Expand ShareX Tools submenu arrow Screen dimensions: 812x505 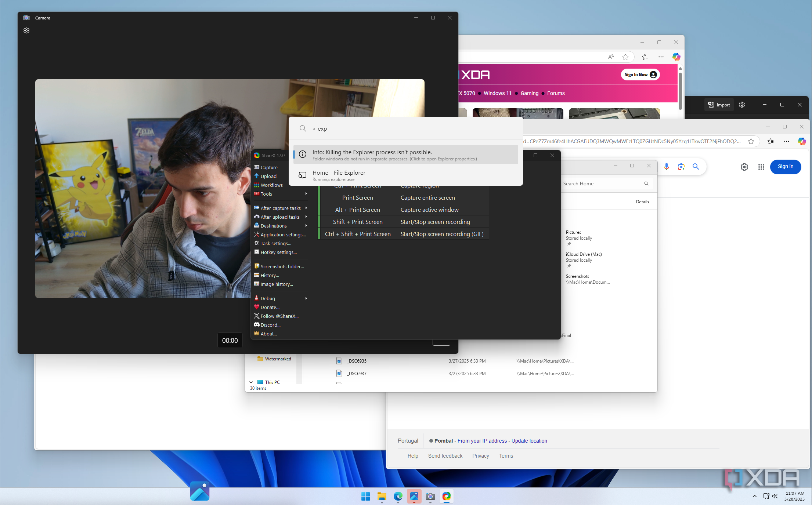click(306, 194)
